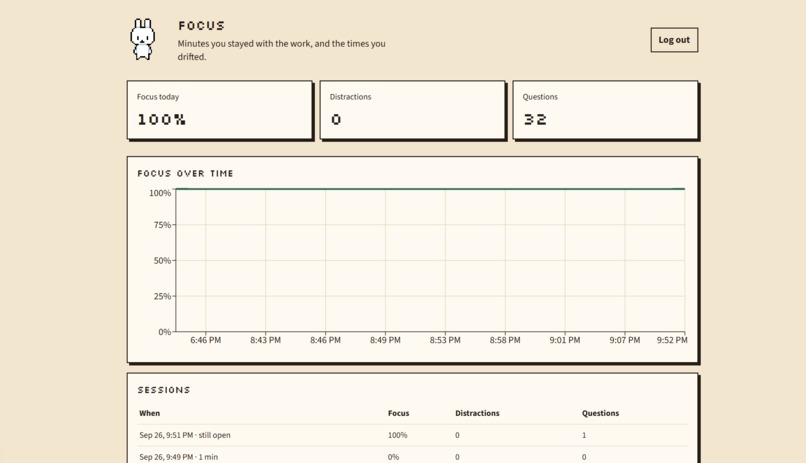
Task: Click the Log out button
Action: (x=674, y=40)
